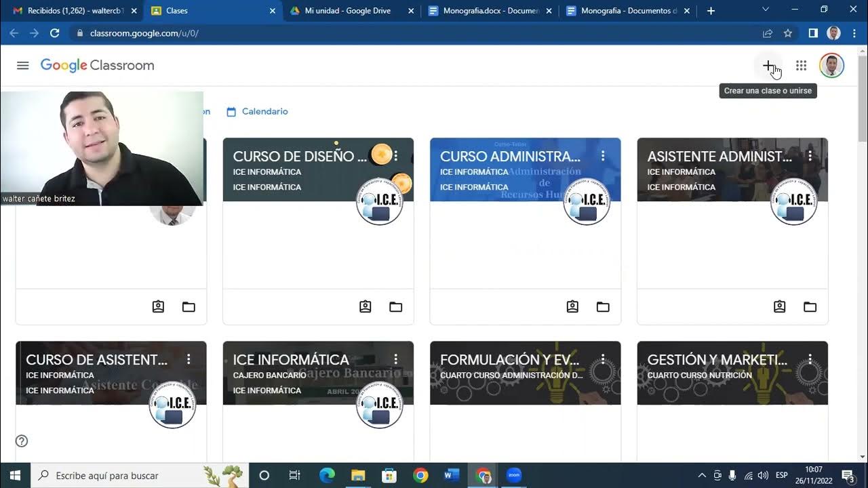Open Drive folder icon on CURSO DE DISEÑO card
The width and height of the screenshot is (868, 488).
(x=396, y=306)
